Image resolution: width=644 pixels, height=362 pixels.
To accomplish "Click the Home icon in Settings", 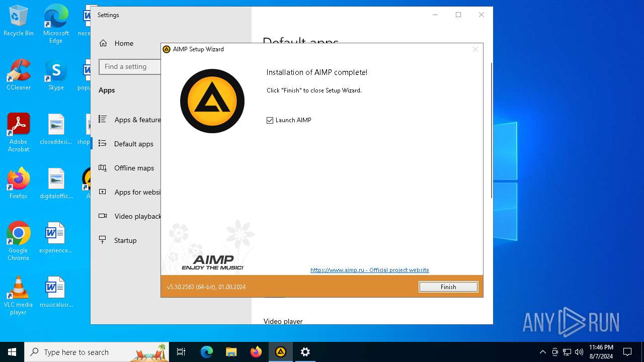I will pos(103,43).
